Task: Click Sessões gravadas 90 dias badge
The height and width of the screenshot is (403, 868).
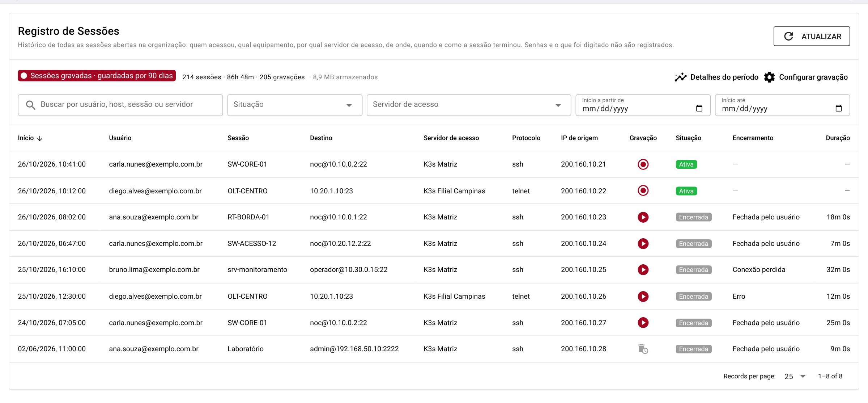Action: click(97, 76)
